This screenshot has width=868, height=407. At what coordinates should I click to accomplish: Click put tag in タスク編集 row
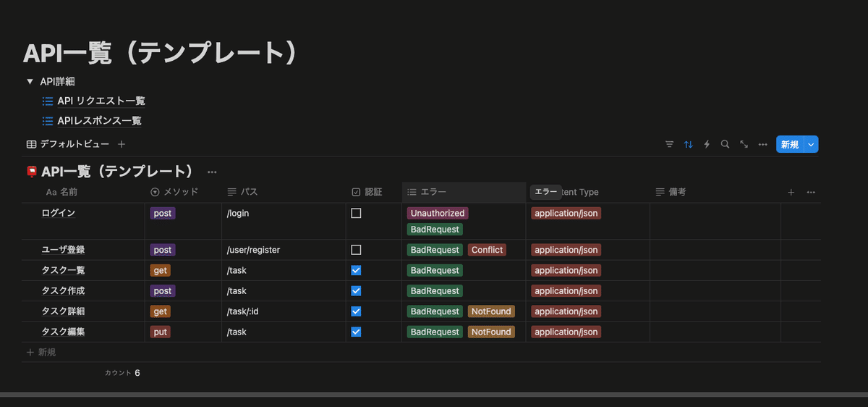click(161, 332)
